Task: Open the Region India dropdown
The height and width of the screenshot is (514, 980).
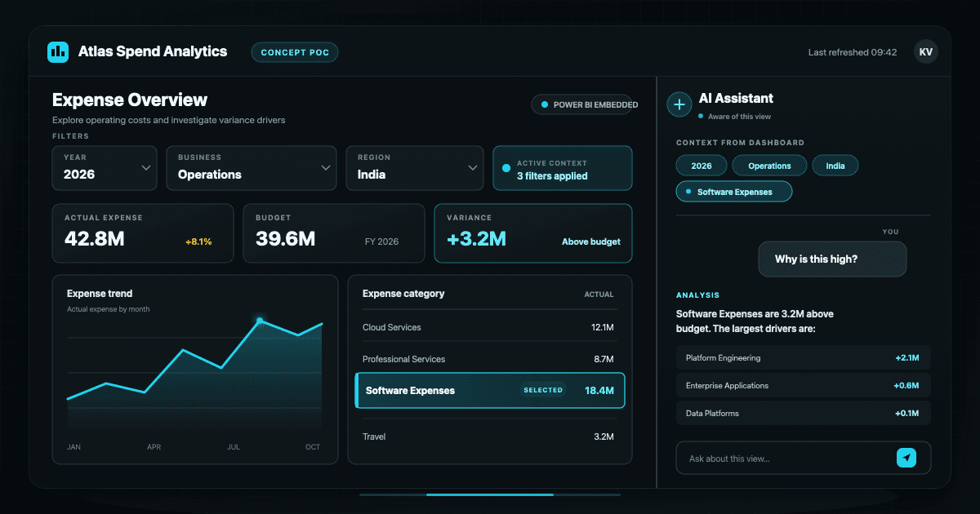Action: pos(415,167)
